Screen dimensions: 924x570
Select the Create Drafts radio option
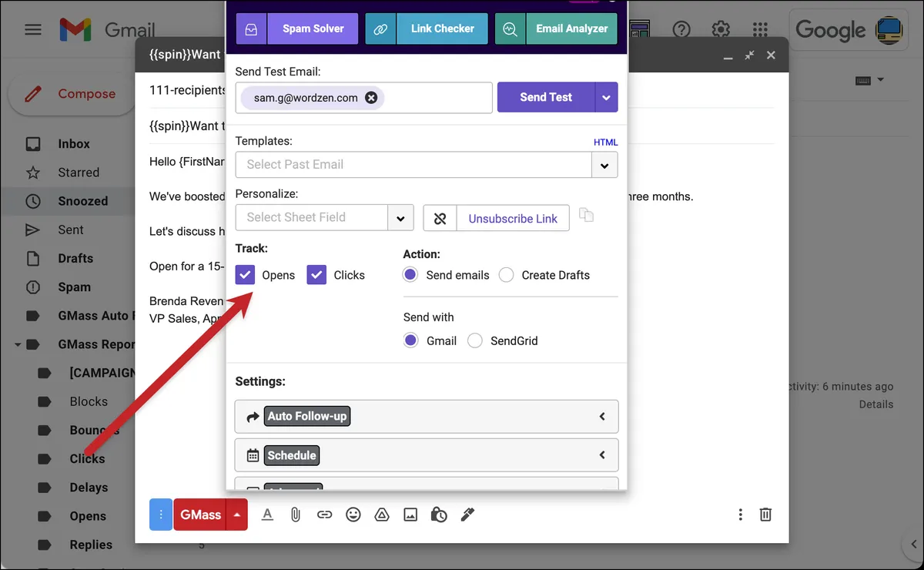(506, 275)
